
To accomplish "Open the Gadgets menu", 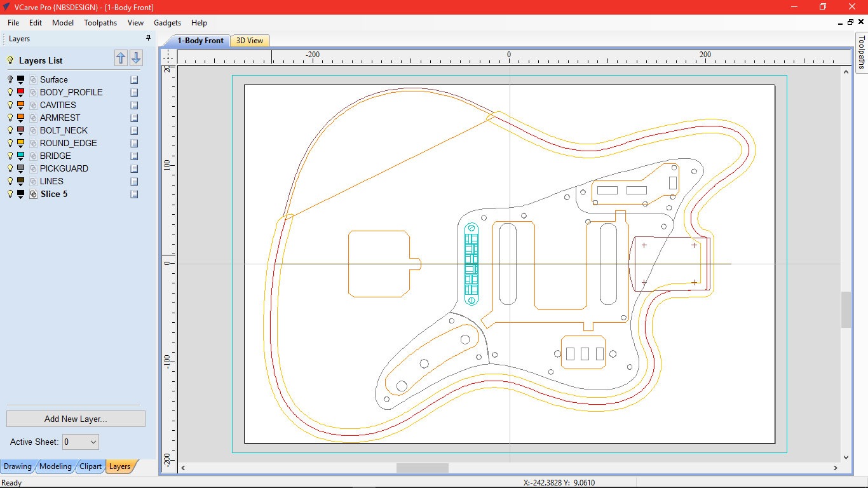I will click(168, 23).
